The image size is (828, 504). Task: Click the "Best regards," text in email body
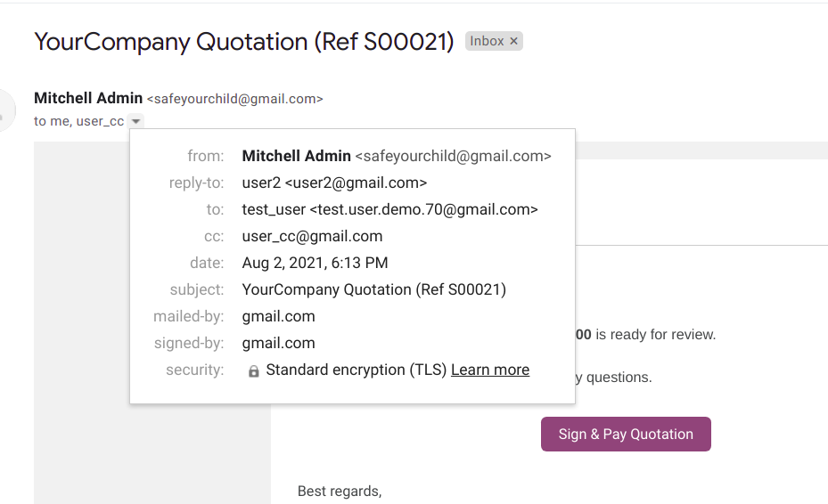[x=340, y=491]
